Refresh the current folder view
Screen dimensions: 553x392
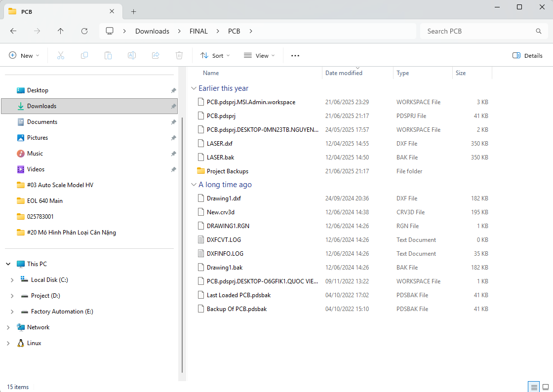(x=84, y=31)
